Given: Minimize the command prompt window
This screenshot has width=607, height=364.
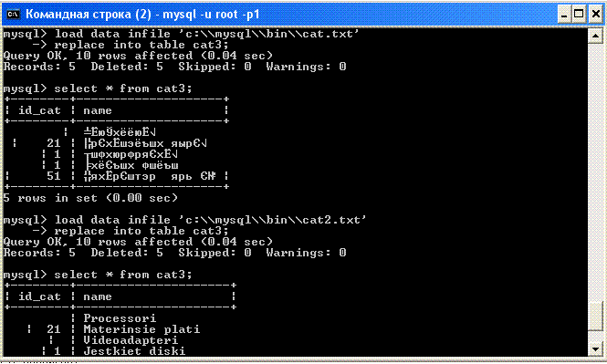Looking at the screenshot, I should [x=564, y=15].
